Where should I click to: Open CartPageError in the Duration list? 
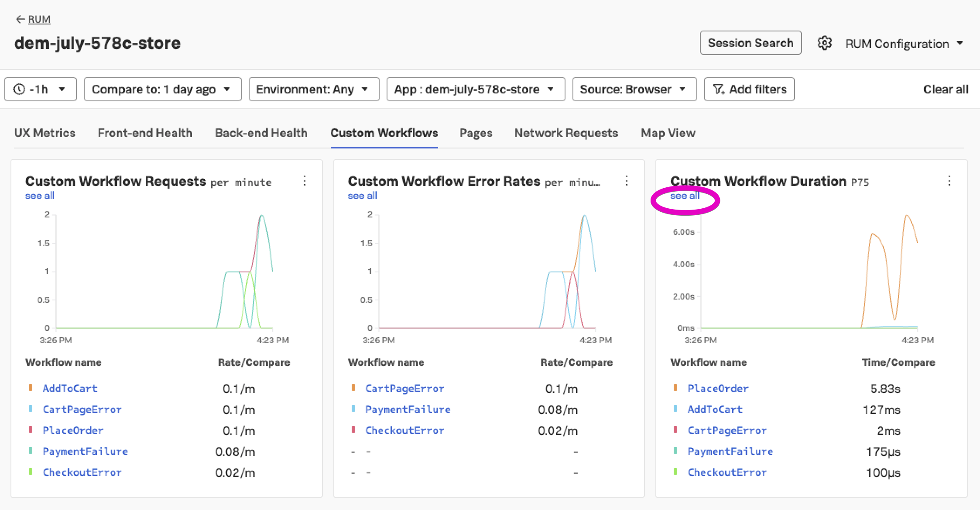point(727,430)
